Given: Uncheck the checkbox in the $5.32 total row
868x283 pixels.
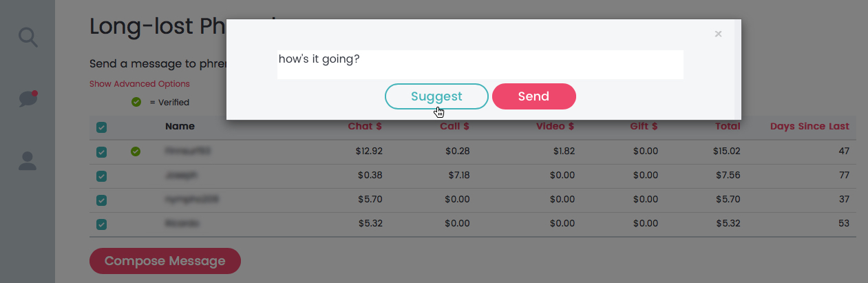Looking at the screenshot, I should [101, 224].
